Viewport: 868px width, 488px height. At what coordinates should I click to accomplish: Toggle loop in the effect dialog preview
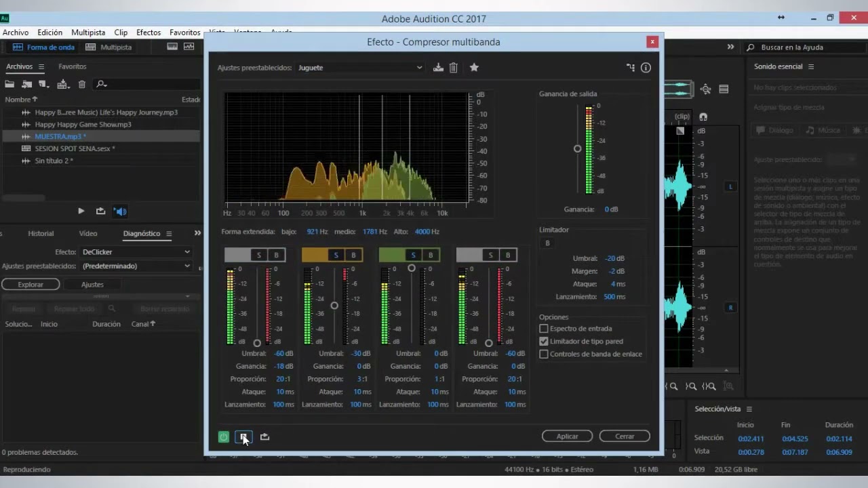264,437
